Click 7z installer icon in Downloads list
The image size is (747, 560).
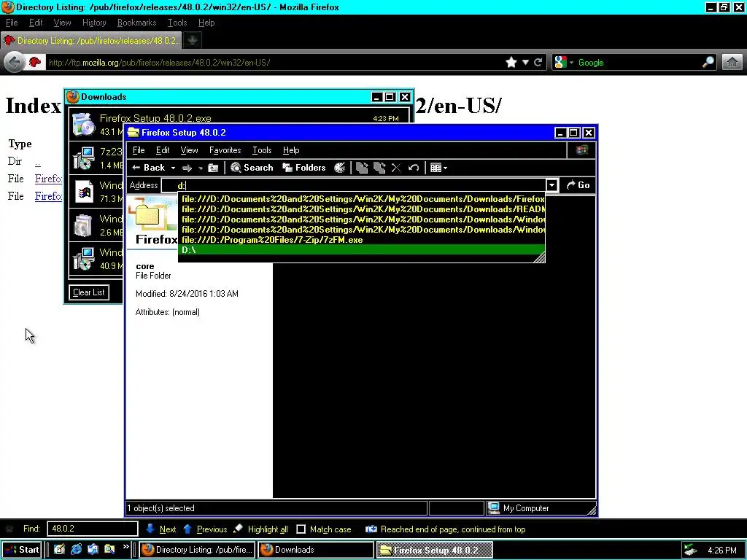83,158
